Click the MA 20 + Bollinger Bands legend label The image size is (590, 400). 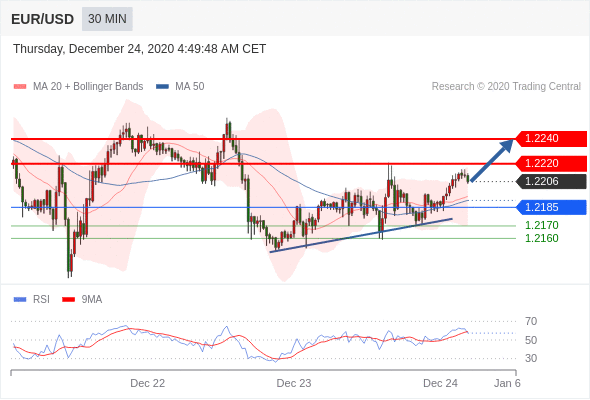coord(88,87)
